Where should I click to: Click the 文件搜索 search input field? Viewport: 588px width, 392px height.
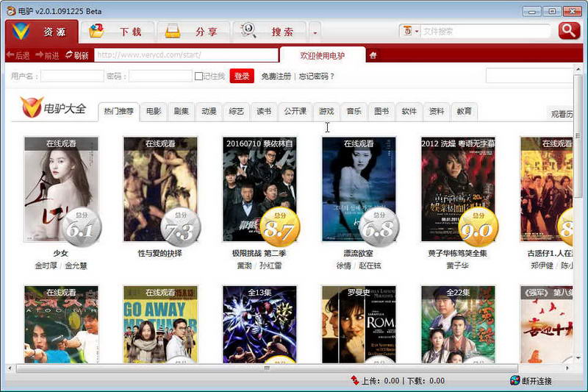(486, 32)
